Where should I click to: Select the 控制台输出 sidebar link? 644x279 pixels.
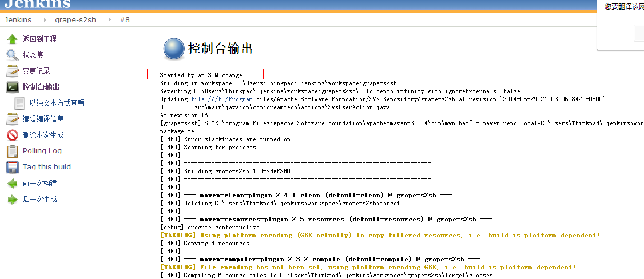point(41,87)
